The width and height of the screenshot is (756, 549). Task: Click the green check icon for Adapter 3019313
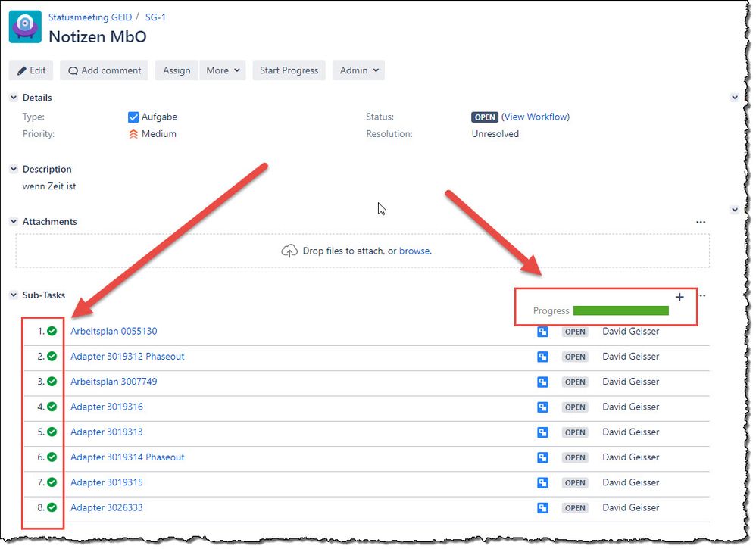[52, 432]
